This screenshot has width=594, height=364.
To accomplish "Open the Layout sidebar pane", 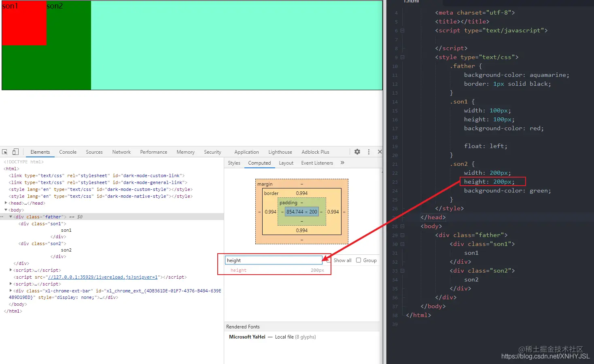I will (286, 163).
